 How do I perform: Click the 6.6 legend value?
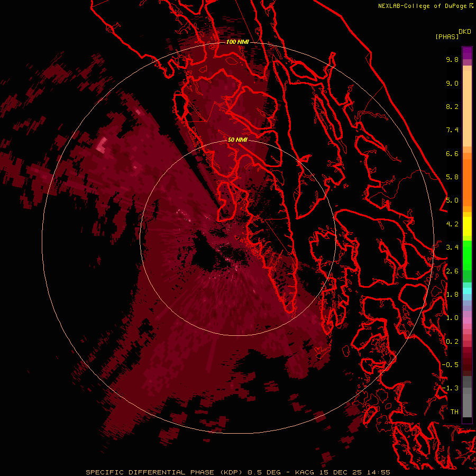(x=452, y=153)
